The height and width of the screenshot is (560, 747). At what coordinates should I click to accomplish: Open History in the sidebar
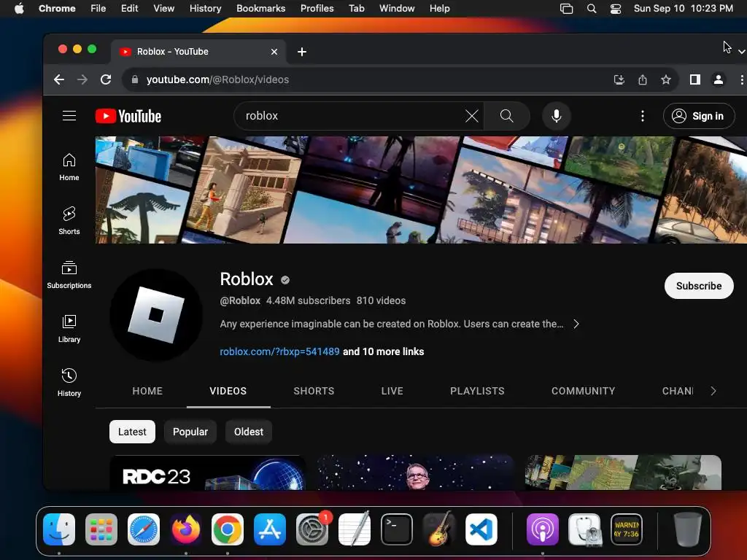point(69,382)
